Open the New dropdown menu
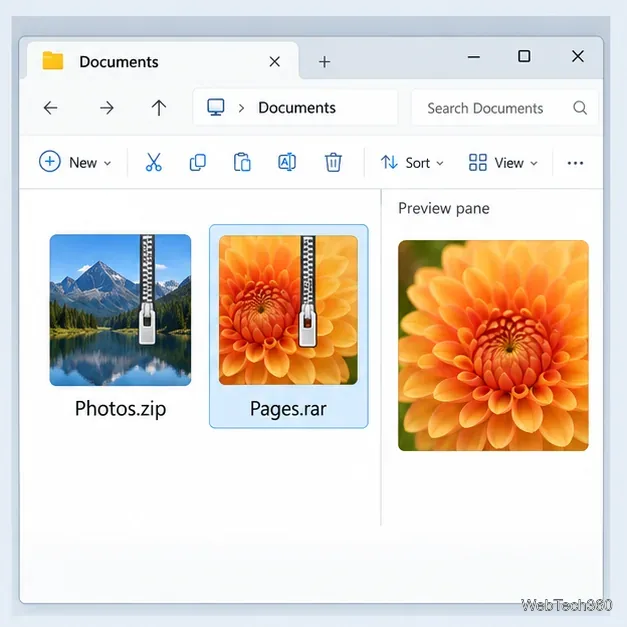 75,162
